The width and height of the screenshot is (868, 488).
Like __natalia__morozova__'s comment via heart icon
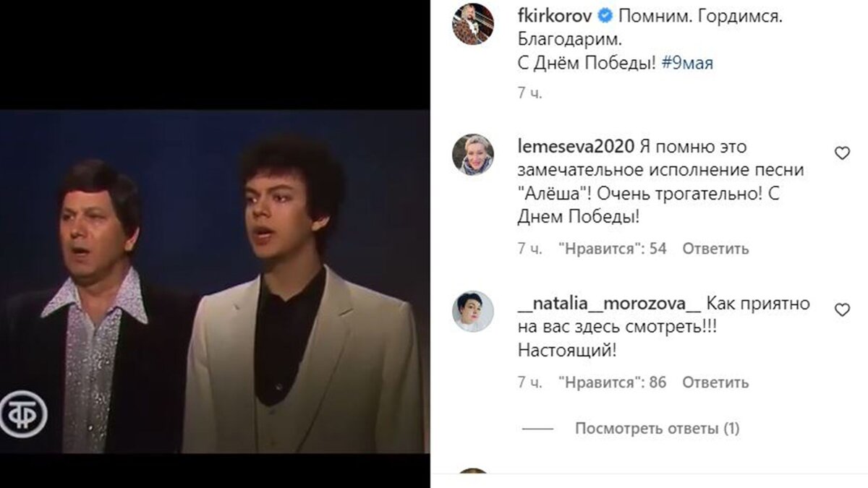coord(841,310)
